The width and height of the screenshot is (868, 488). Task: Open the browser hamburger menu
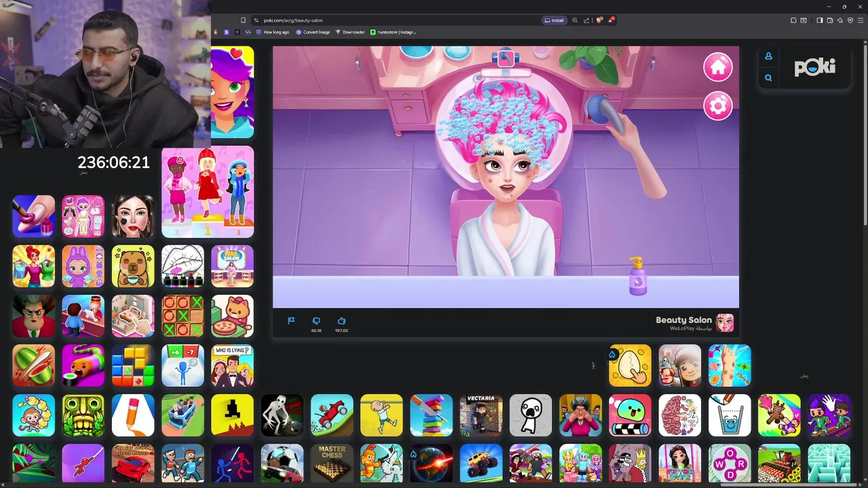click(861, 20)
